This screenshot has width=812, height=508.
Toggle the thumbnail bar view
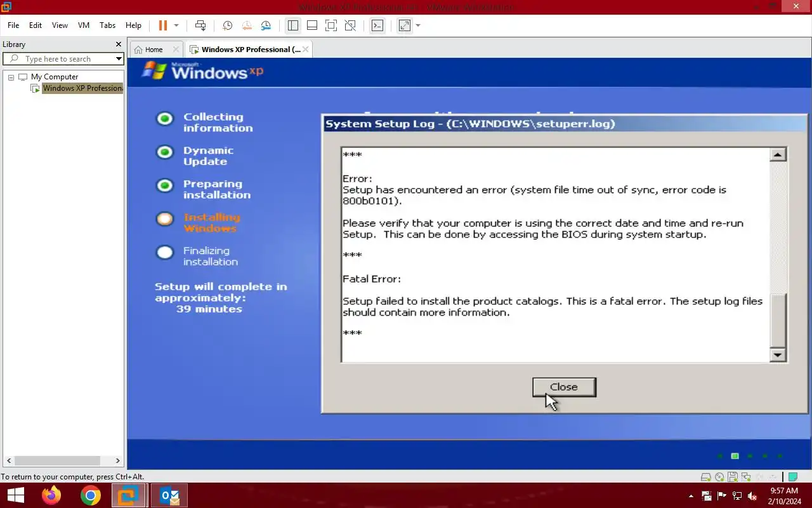[311, 25]
